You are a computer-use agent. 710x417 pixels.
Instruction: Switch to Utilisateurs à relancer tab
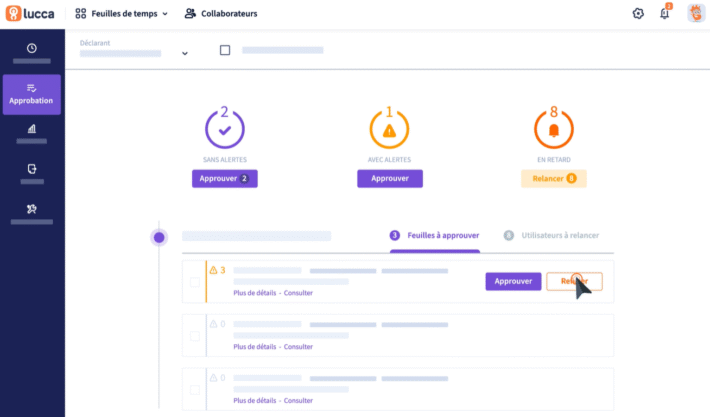tap(558, 236)
